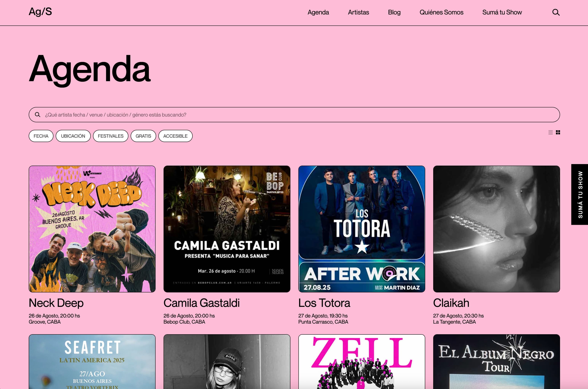
Task: Click the vertical SUMÁ TU SHOW side button
Action: [x=580, y=194]
